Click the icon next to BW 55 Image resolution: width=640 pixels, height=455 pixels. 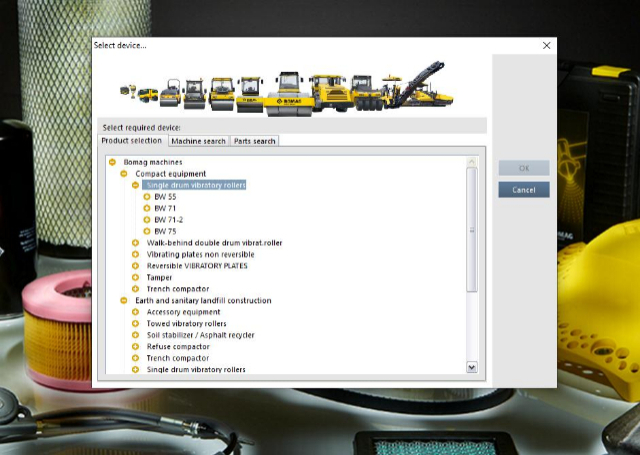147,197
